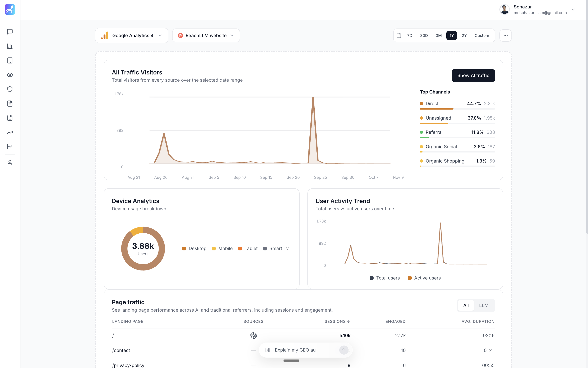Click the shield sidebar icon
The height and width of the screenshot is (368, 588).
pos(10,89)
